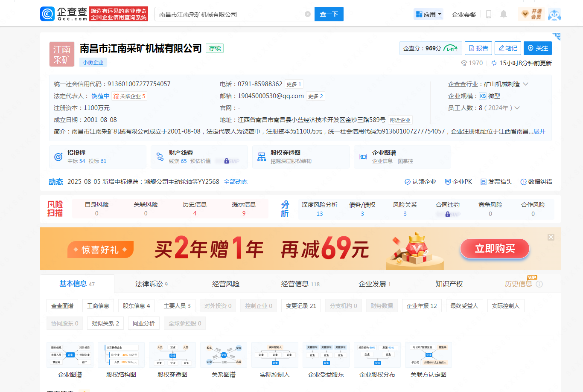Open the 企业图谱 info card
The height and width of the screenshot is (392, 583).
[402, 157]
